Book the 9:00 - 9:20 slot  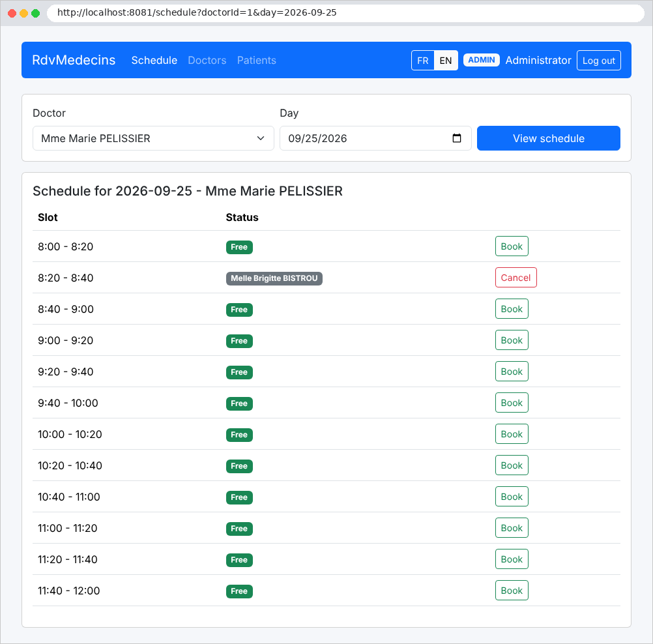point(512,340)
